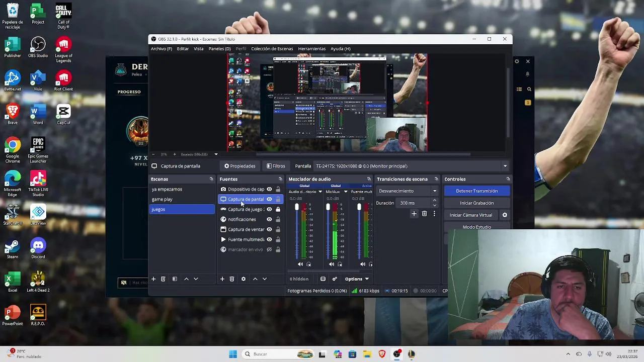Toggle monitoring headphone icon for Mic/Aux
The image size is (644, 362).
point(340,264)
